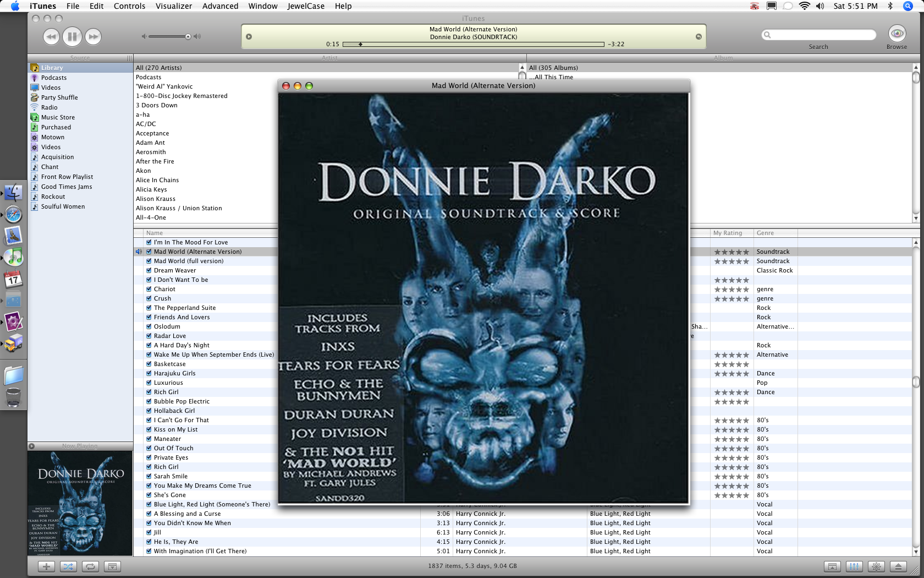
Task: Click the Now Playing panel arrow
Action: click(32, 446)
